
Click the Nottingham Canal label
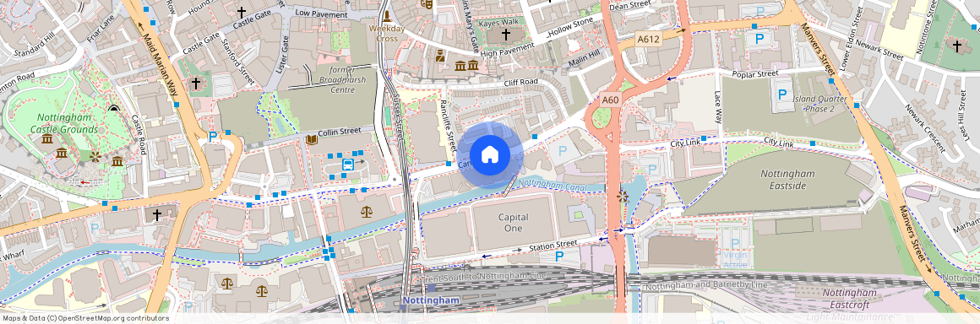pos(553,185)
